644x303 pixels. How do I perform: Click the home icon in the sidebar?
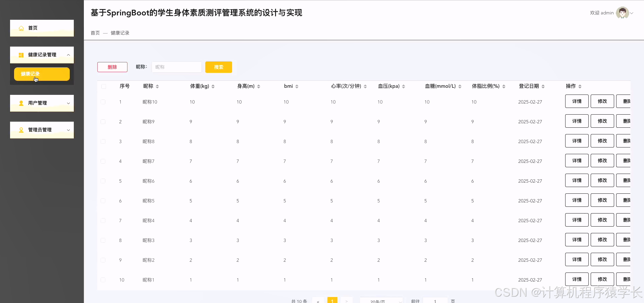[x=21, y=28]
